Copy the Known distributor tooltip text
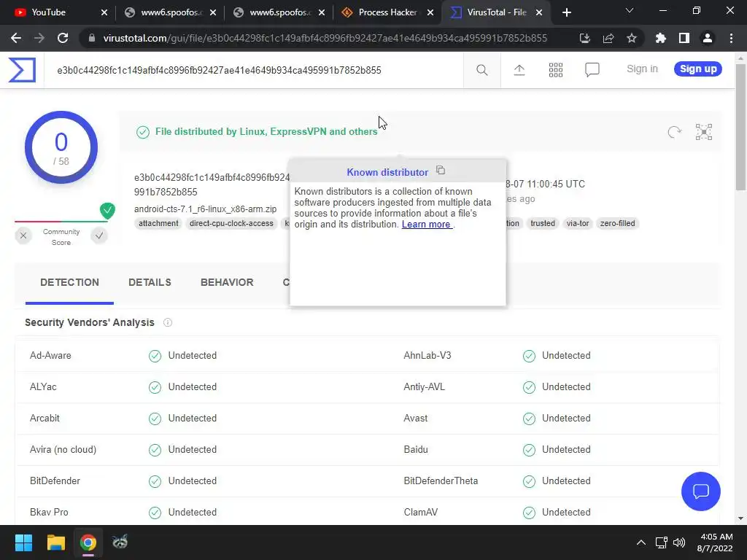Screen dimensions: 747x560 click(441, 171)
